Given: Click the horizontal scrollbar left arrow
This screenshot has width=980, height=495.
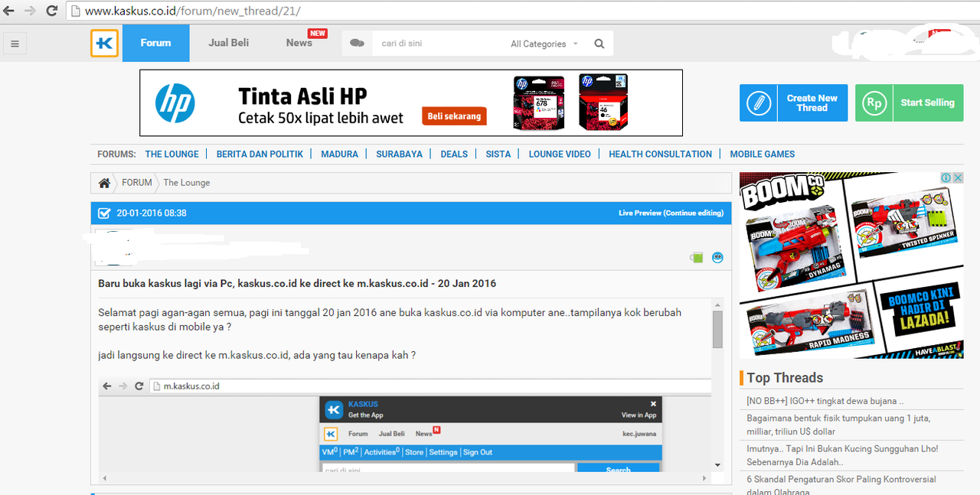Looking at the screenshot, I should point(104,478).
